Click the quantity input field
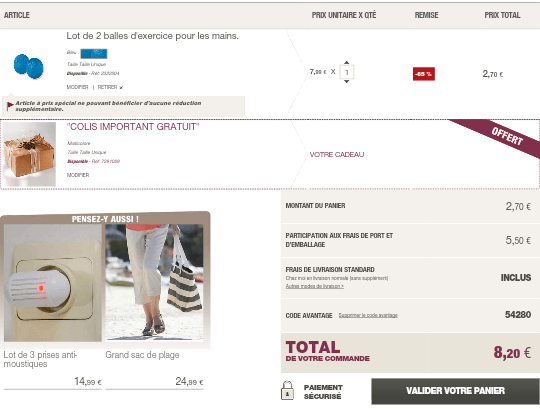The height and width of the screenshot is (409, 540). click(x=346, y=72)
